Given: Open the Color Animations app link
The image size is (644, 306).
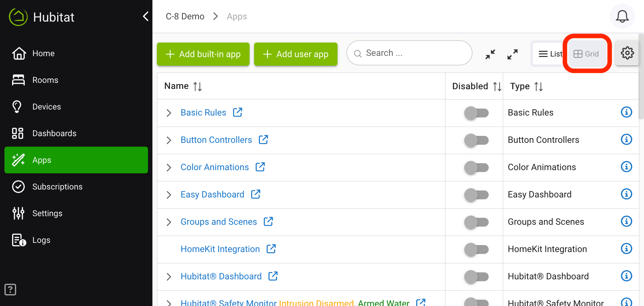Looking at the screenshot, I should [215, 167].
